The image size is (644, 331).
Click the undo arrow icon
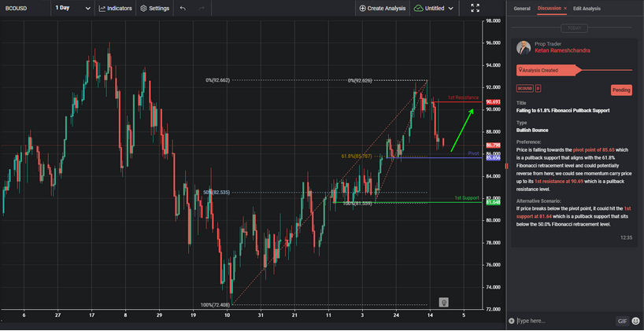pos(183,8)
